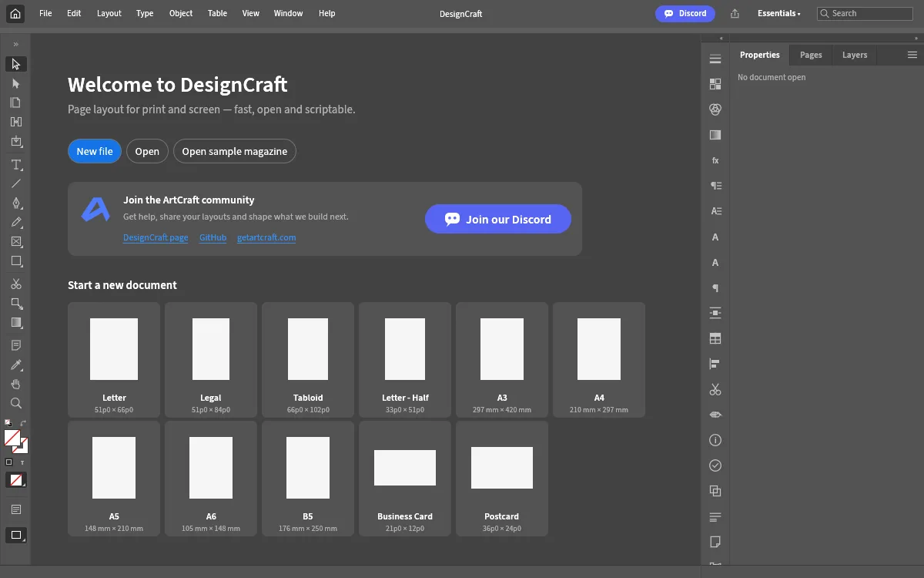
Task: Open the getartcraft.com link
Action: [x=266, y=237]
